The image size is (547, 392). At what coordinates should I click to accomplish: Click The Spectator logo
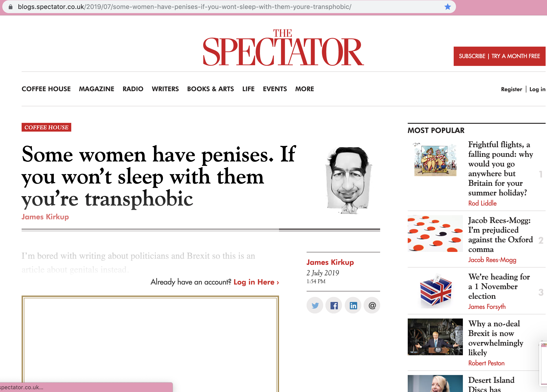[x=283, y=48]
